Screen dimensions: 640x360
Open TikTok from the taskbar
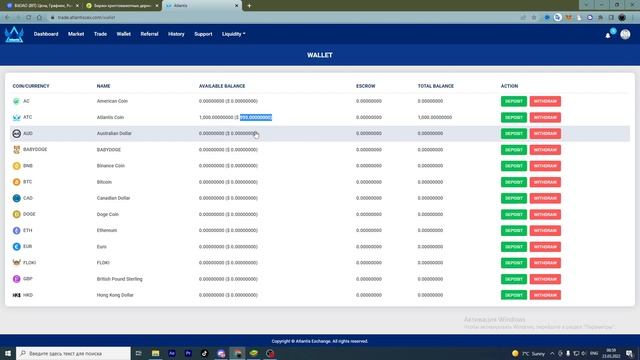204,353
